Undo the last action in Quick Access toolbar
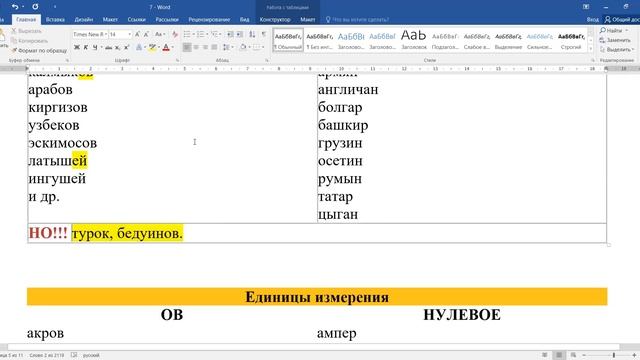Image resolution: width=640 pixels, height=360 pixels. [x=15, y=7]
